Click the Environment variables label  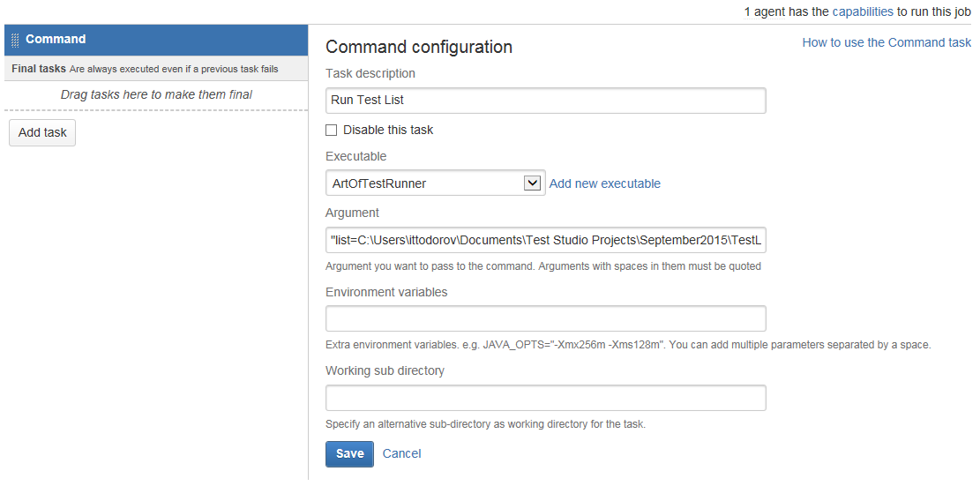(386, 292)
